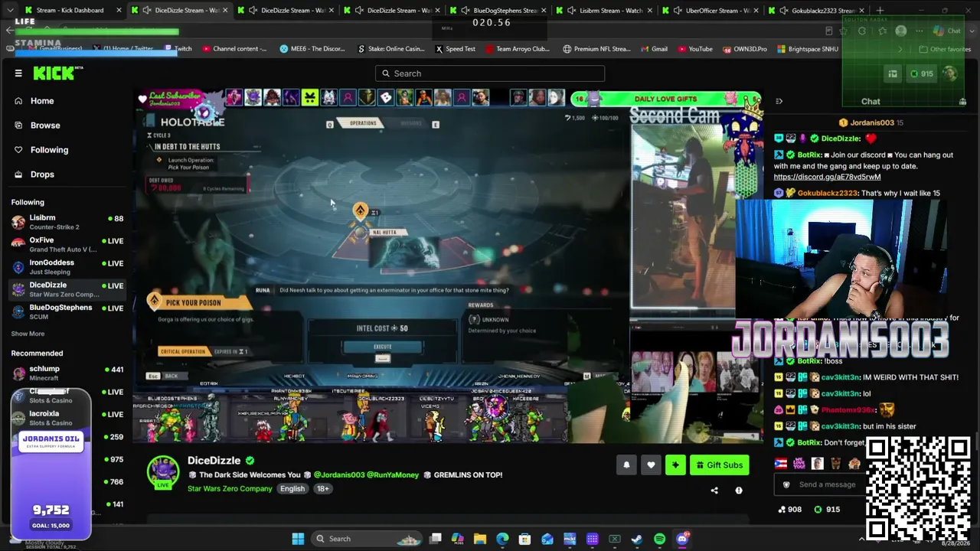980x551 pixels.
Task: Open Microsoft Edge from the taskbar
Action: coord(502,539)
